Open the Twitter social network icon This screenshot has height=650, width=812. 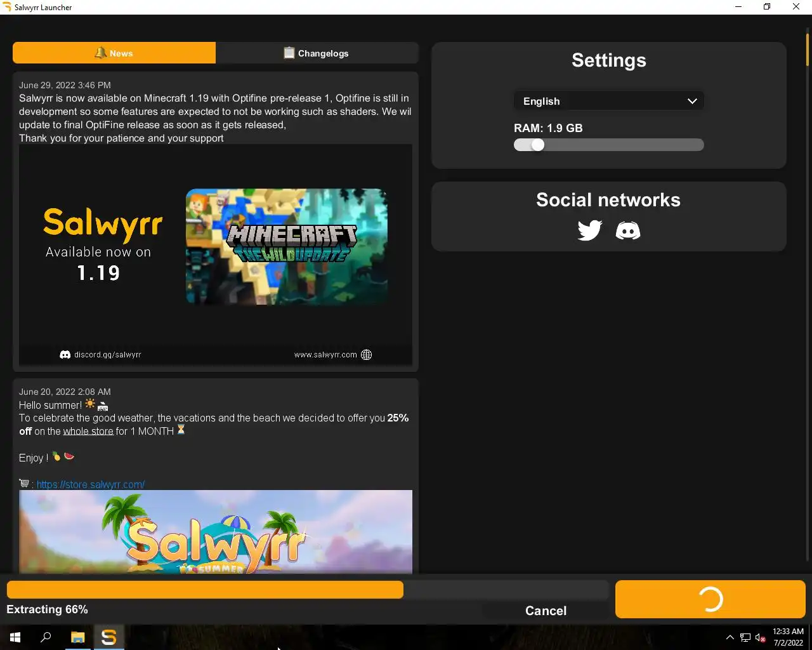point(590,230)
